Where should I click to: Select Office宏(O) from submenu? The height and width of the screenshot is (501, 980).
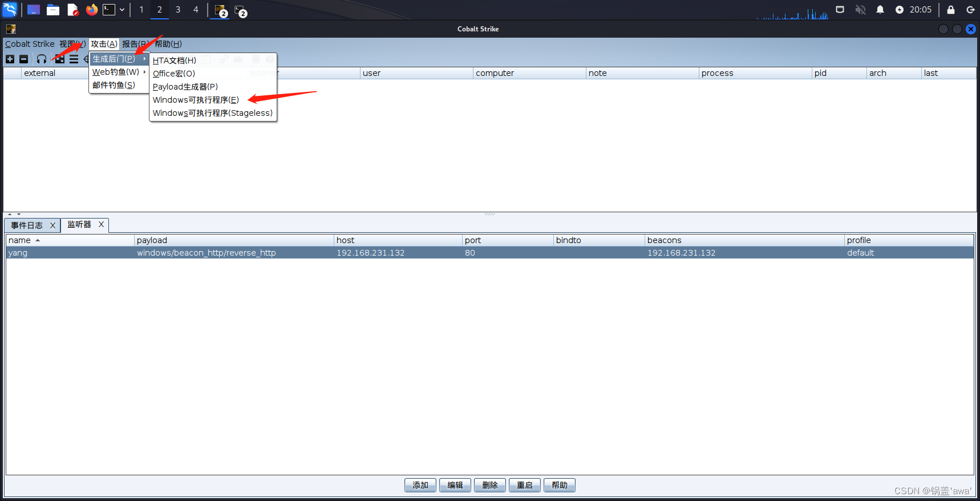tap(213, 74)
